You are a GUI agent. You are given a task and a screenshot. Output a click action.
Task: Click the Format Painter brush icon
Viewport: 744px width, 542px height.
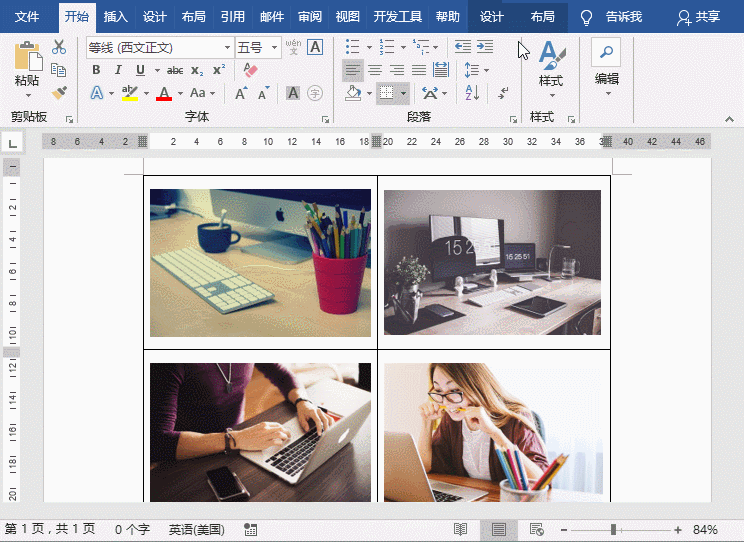[x=59, y=92]
